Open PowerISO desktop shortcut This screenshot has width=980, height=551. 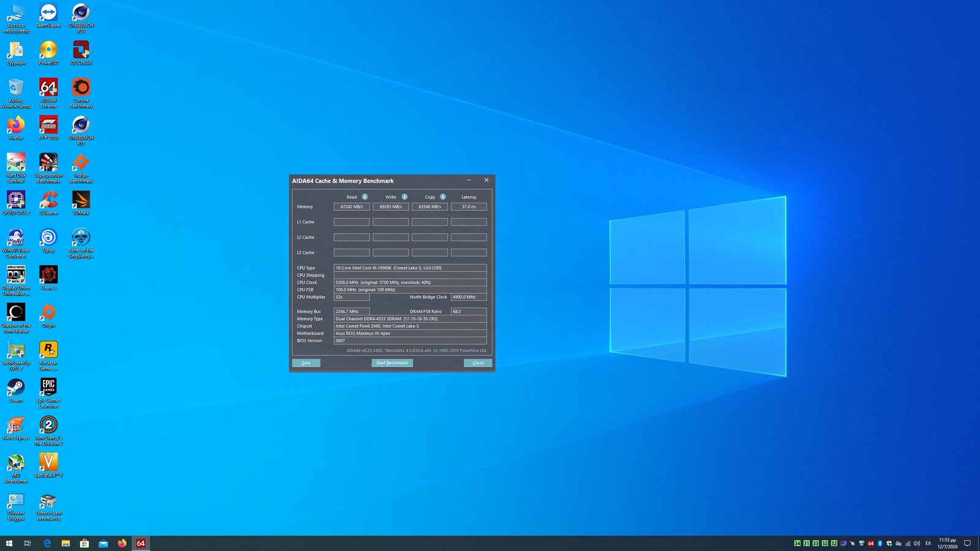[x=48, y=53]
